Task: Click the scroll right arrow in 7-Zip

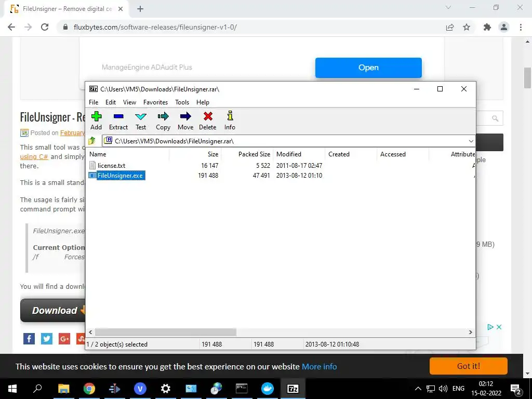Action: pos(470,332)
